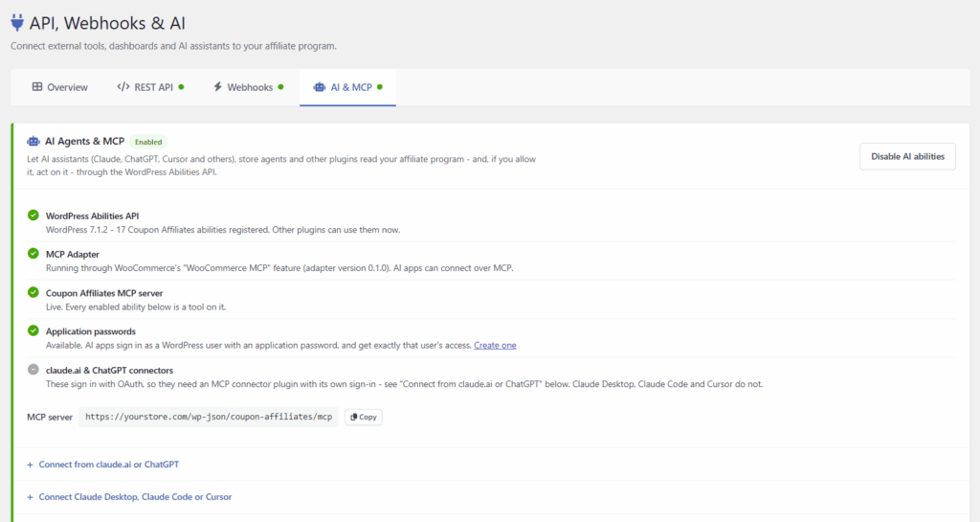This screenshot has width=980, height=522.
Task: Click the Enabled status badge
Action: coord(148,142)
